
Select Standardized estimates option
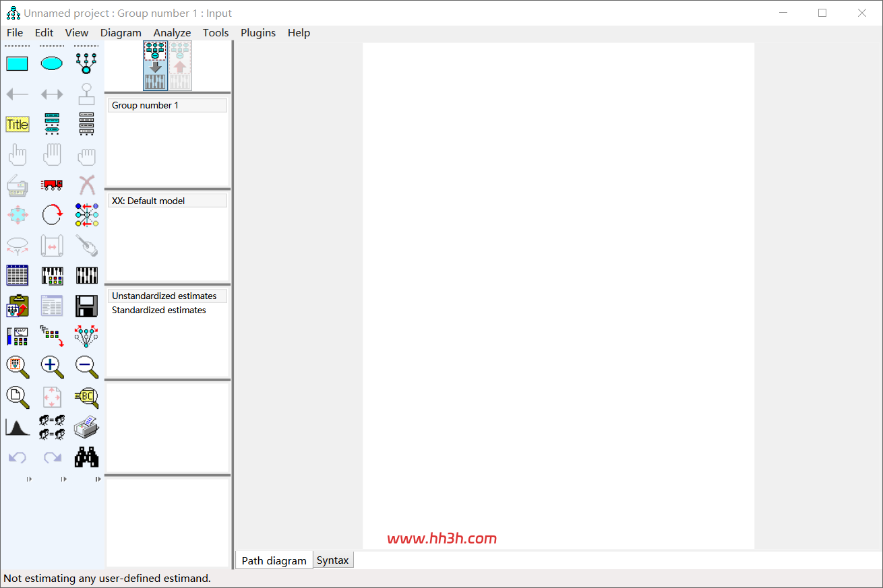159,311
